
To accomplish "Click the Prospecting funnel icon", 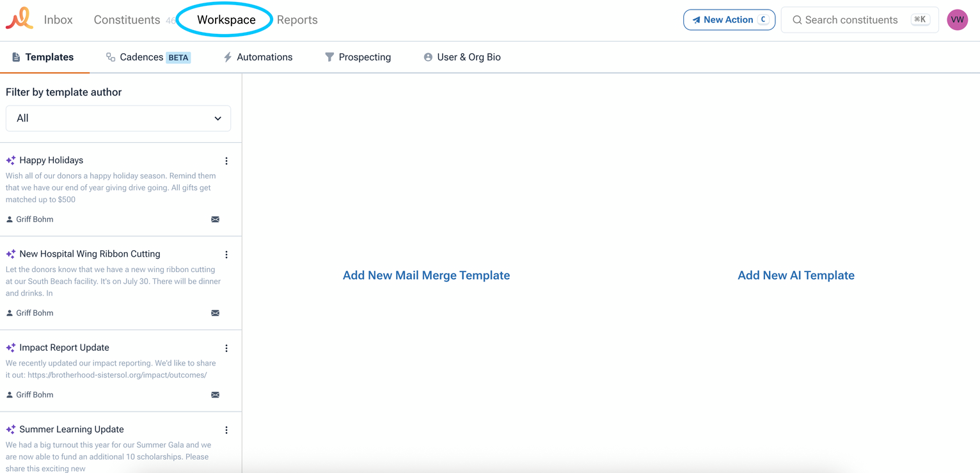I will (x=329, y=57).
